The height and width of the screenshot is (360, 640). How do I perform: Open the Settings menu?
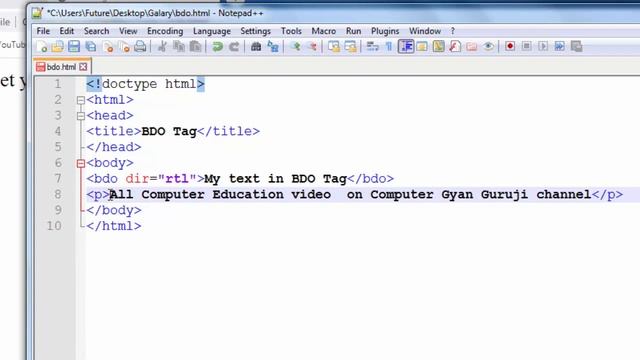(255, 31)
